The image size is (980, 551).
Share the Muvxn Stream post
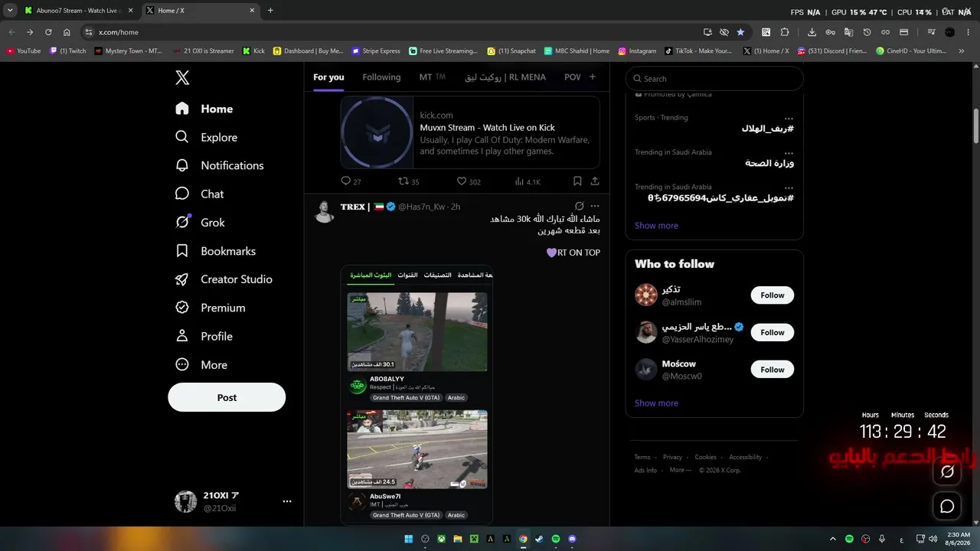(595, 181)
